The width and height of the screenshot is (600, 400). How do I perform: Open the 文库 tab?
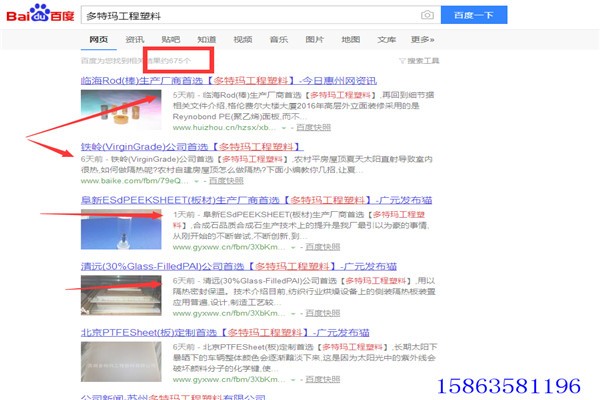pyautogui.click(x=386, y=39)
